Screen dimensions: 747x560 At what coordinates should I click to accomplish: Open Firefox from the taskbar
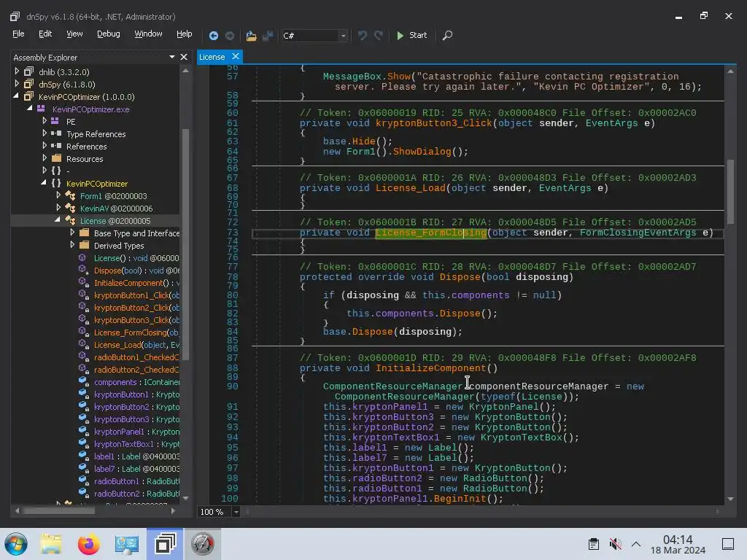[x=88, y=544]
